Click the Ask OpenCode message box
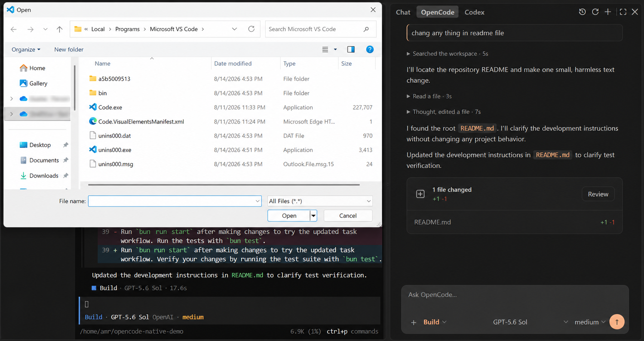The image size is (644, 341). pyautogui.click(x=515, y=295)
